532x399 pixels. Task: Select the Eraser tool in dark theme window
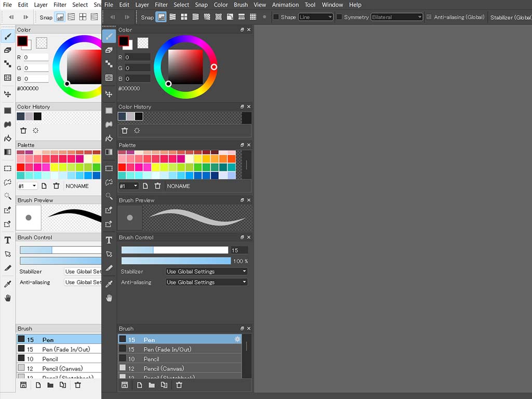(x=109, y=50)
